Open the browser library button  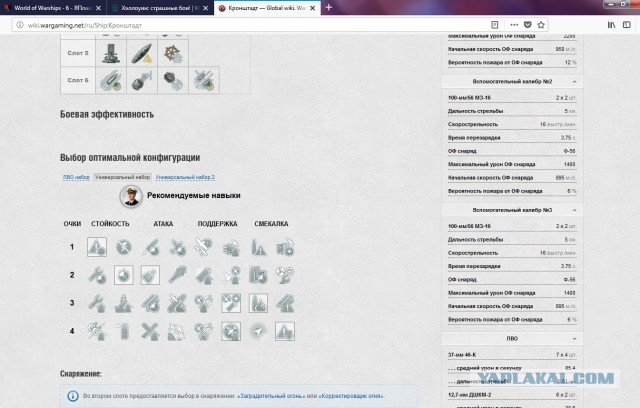pyautogui.click(x=611, y=25)
